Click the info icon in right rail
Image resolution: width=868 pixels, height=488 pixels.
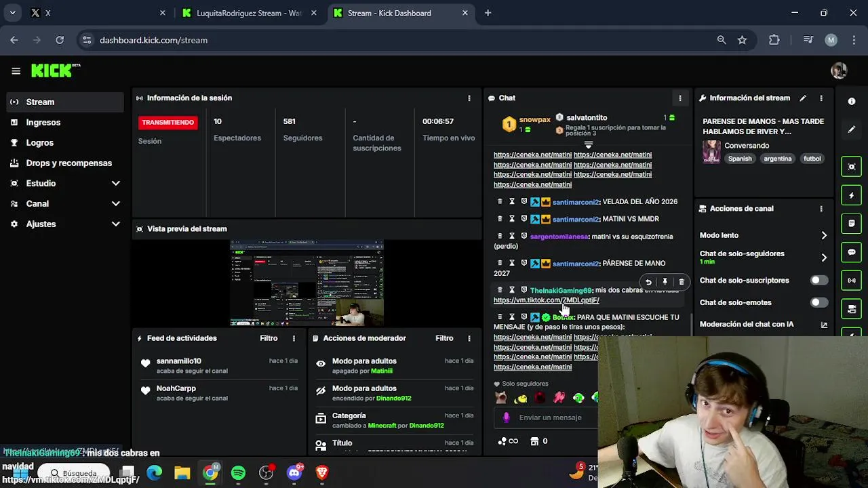point(852,101)
